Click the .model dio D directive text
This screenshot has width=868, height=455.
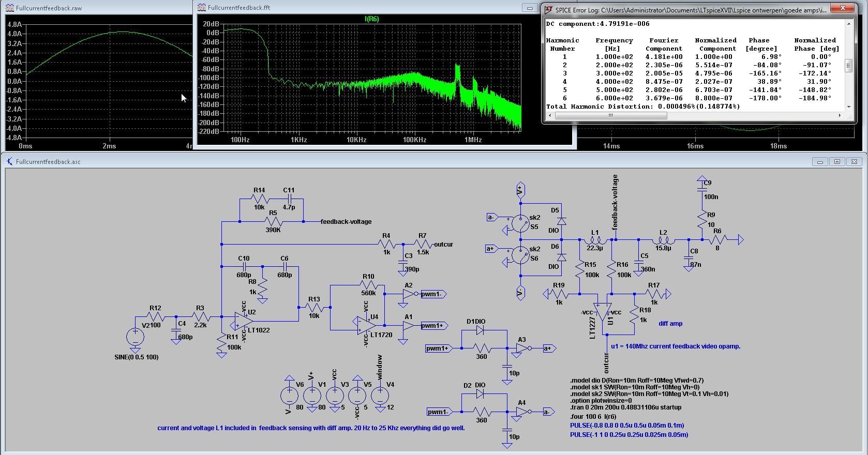[637, 381]
